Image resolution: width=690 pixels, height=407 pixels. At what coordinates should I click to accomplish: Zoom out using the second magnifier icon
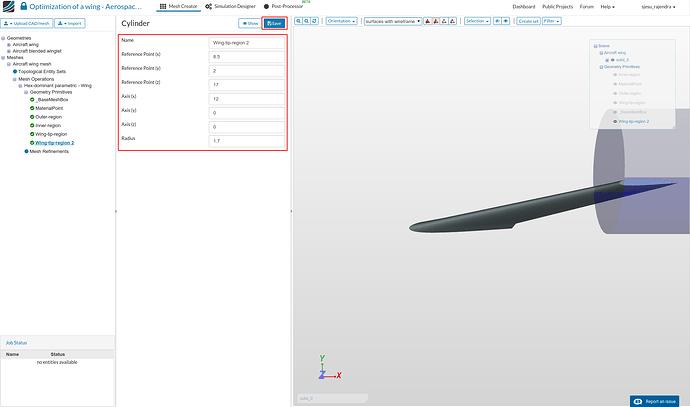point(307,21)
